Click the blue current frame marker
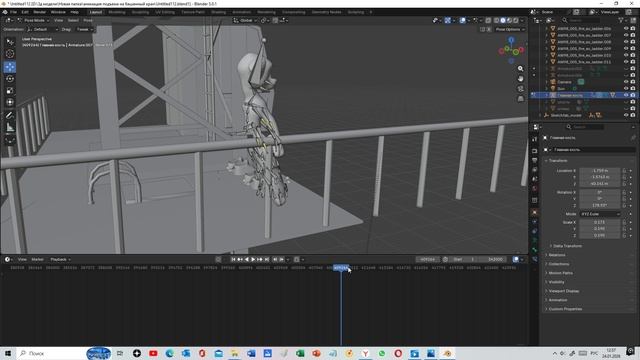This screenshot has width=640, height=360. [341, 268]
